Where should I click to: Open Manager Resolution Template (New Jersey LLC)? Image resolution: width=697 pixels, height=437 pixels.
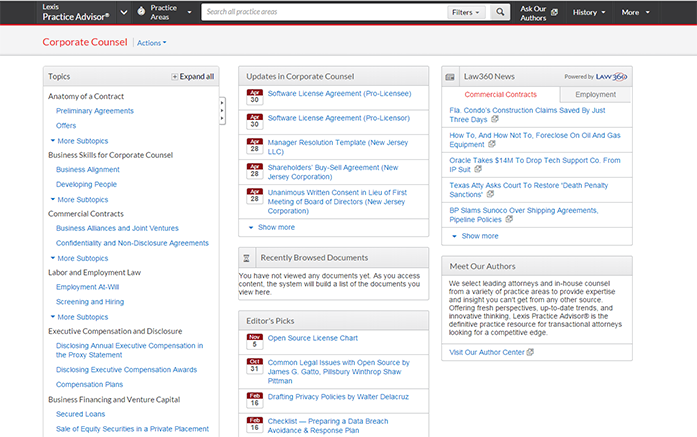[x=337, y=147]
